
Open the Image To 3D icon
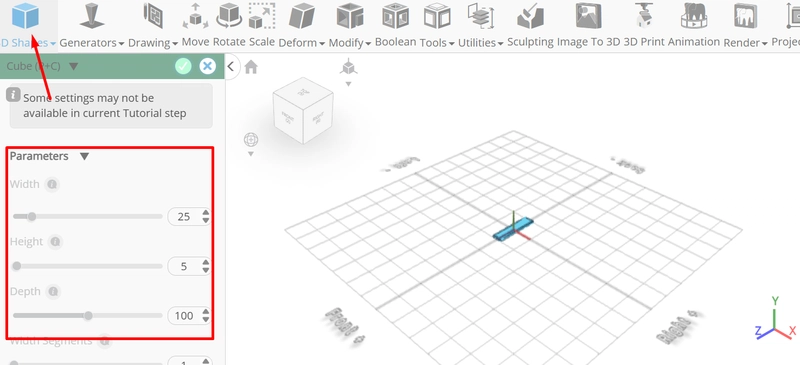click(x=588, y=15)
